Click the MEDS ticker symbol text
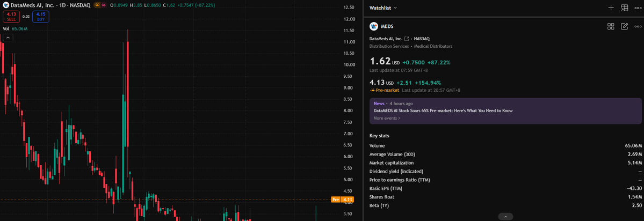 (x=387, y=26)
